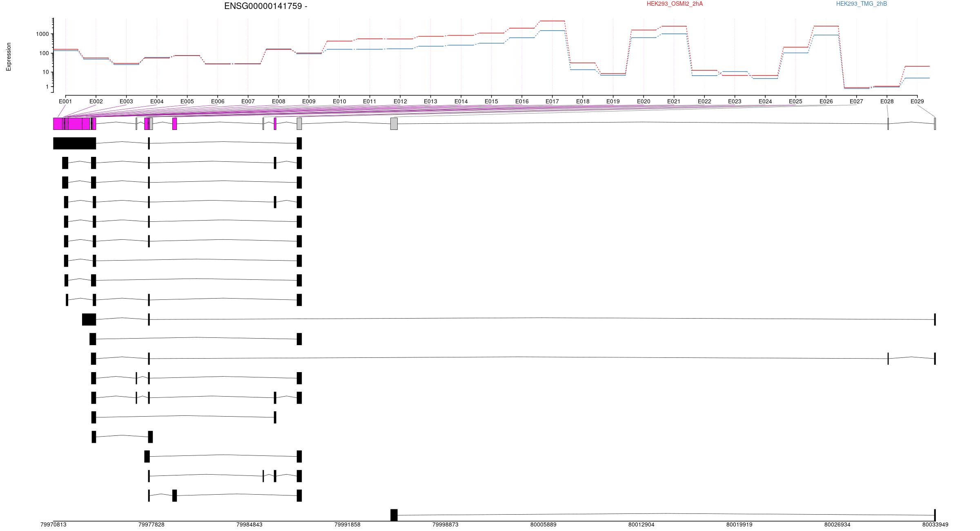Click genomic coordinate 80019919
The image size is (980, 531).
[739, 524]
